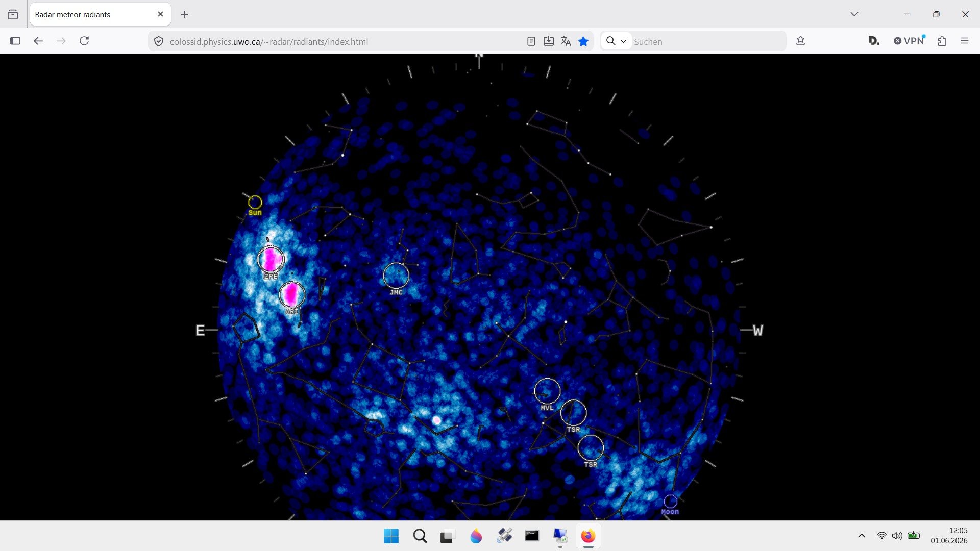Click the ZRE radiant circle
Screen dimensions: 980x551
(x=271, y=259)
